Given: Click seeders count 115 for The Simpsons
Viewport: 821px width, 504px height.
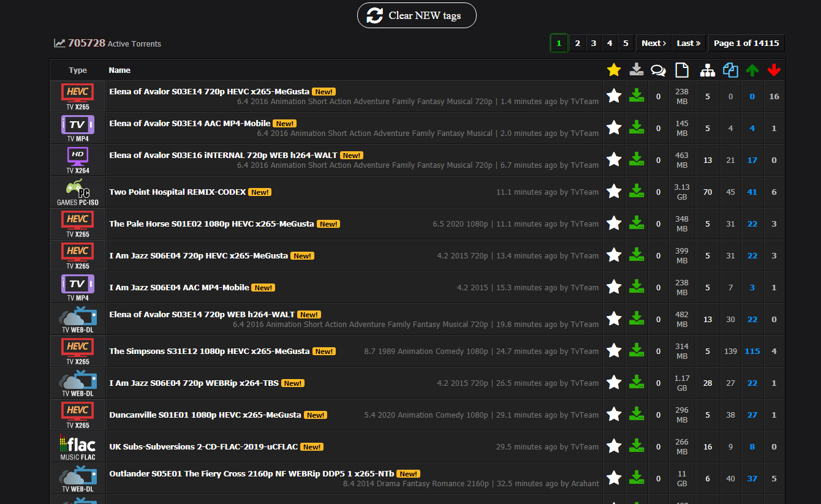Looking at the screenshot, I should pyautogui.click(x=752, y=351).
